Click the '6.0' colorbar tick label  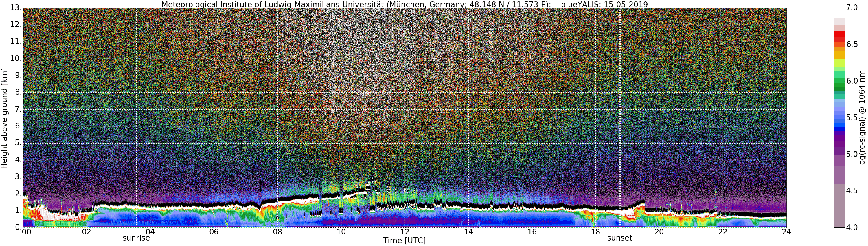click(852, 81)
